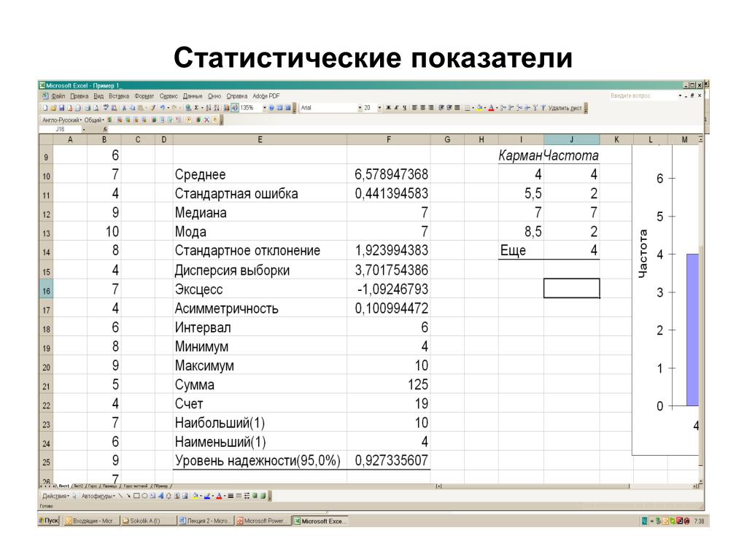The height and width of the screenshot is (560, 747).
Task: Switch to Лекция 2 taskbar button
Action: [205, 521]
